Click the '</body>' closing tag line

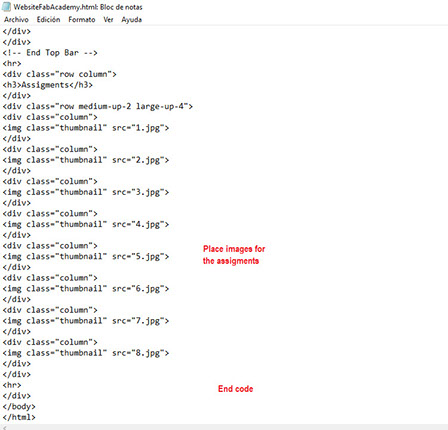[19, 407]
